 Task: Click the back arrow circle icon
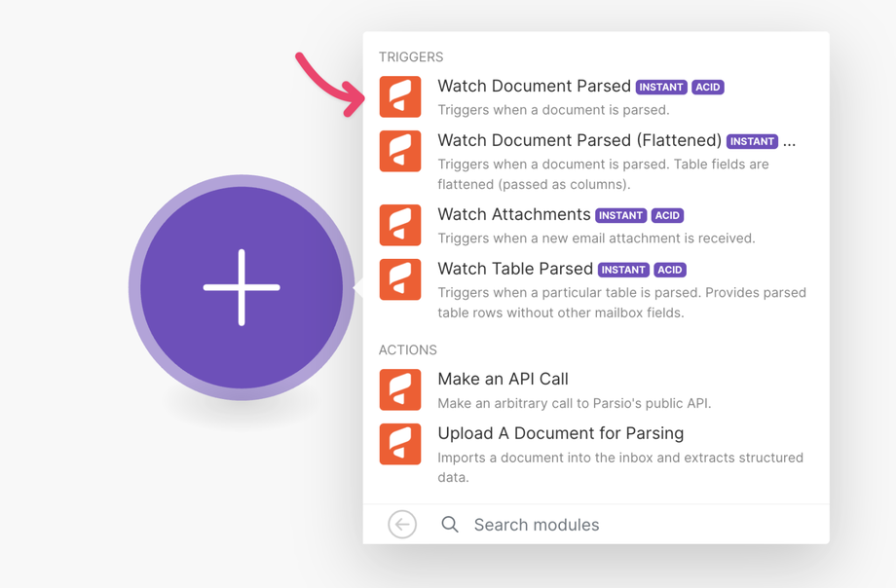click(402, 524)
